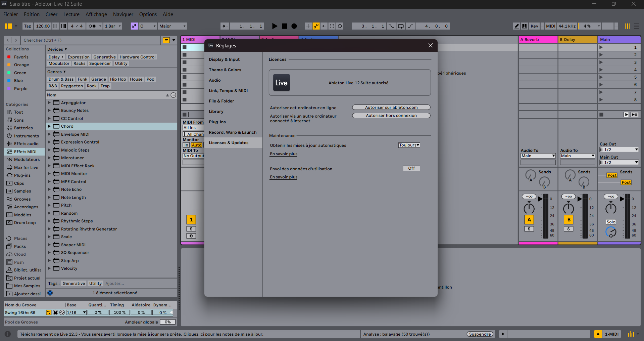
Task: Open the En savoir plus link
Action: (283, 154)
